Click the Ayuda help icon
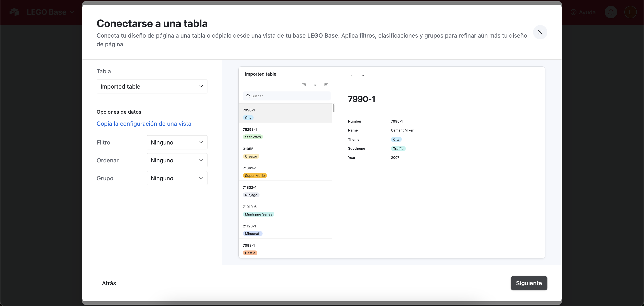This screenshot has height=306, width=644. click(574, 12)
